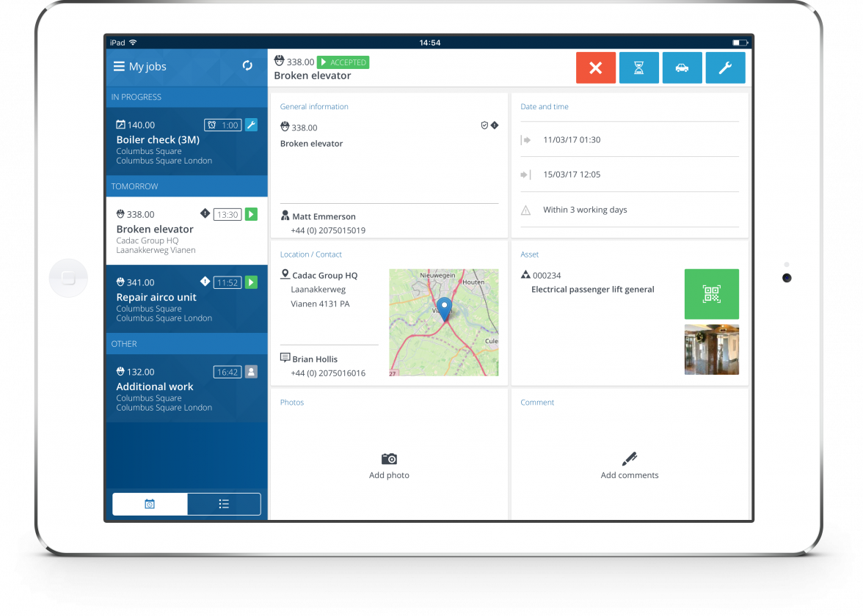Switch to list view at sidebar bottom
This screenshot has width=863, height=616.
coord(224,504)
